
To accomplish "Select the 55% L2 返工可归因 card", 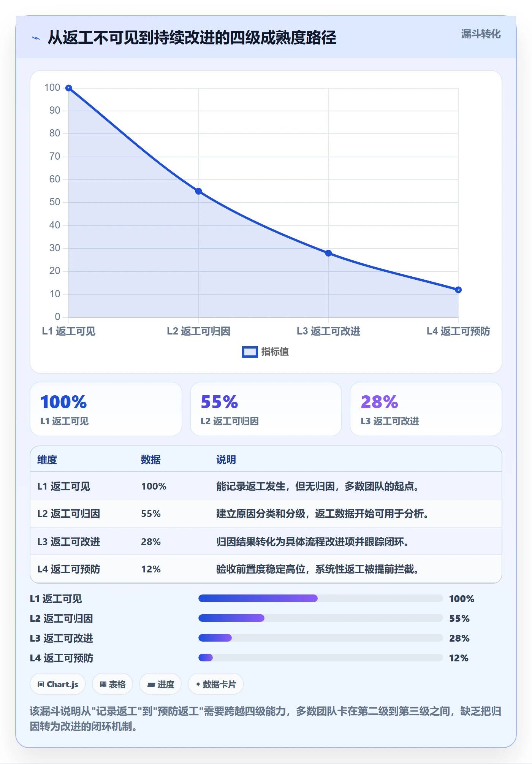I will 266,409.
